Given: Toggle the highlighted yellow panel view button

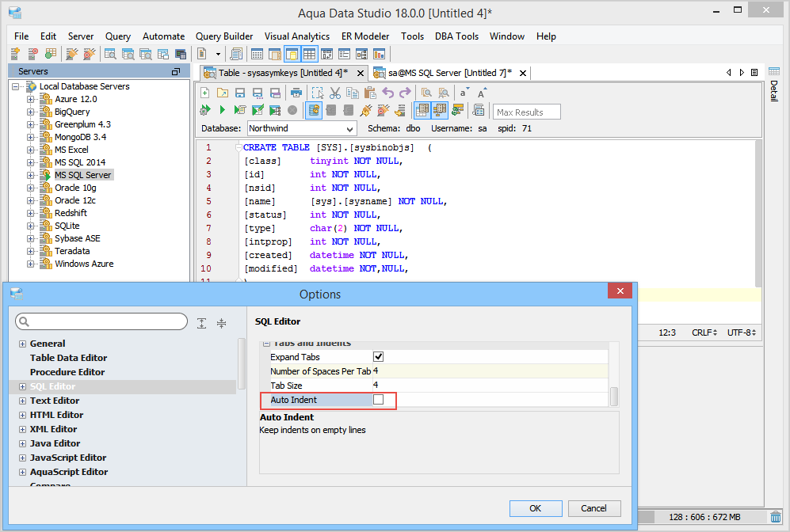Looking at the screenshot, I should click(292, 54).
